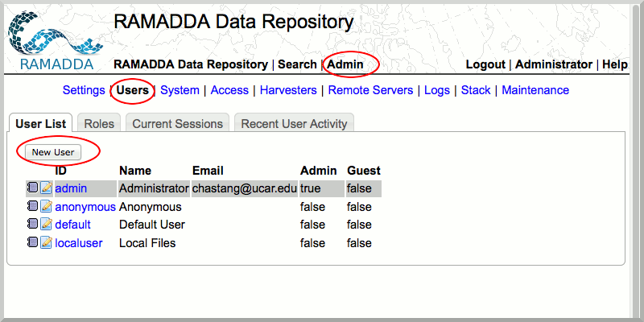
Task: Open the activity log icon for default user
Action: coord(32,225)
